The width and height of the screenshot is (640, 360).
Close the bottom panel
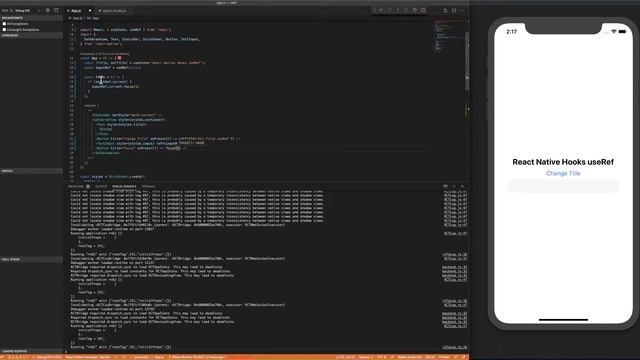pyautogui.click(x=462, y=186)
